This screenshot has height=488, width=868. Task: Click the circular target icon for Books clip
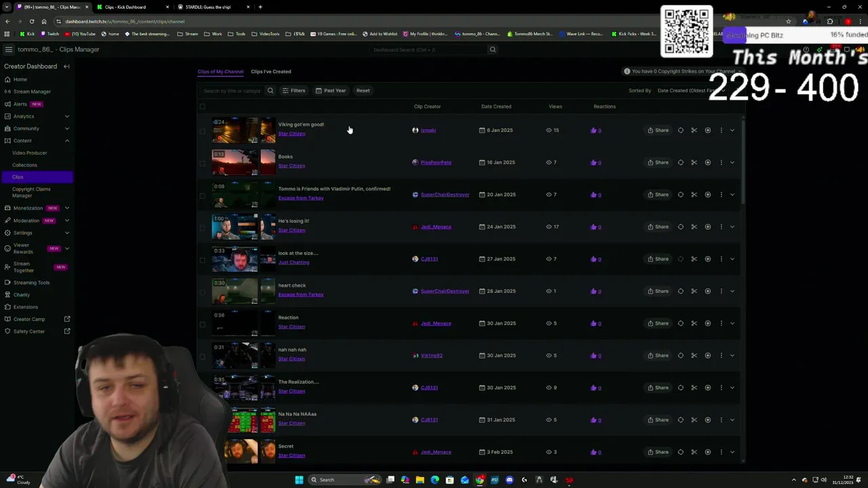tap(680, 163)
